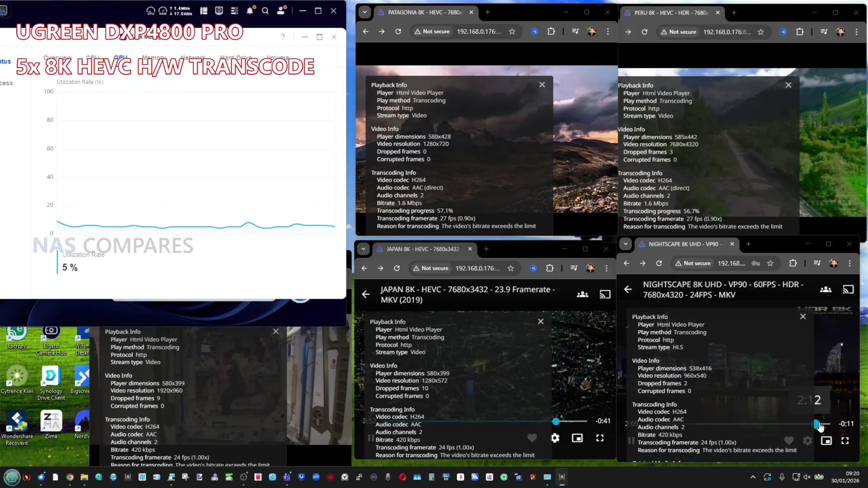Click Cast icon in Nightscape video header
Image resolution: width=868 pixels, height=488 pixels.
coord(848,289)
